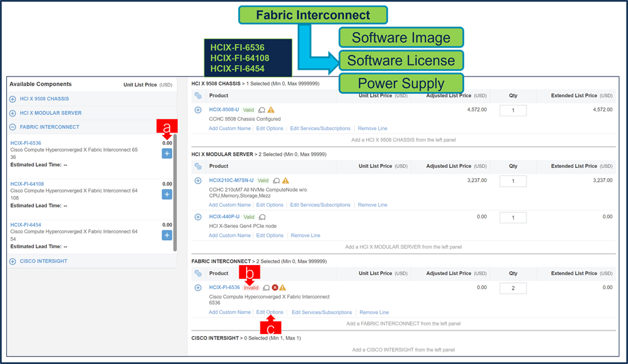The image size is (628, 364).
Task: Click Edit Options for HCIX-9508-U
Action: [270, 128]
